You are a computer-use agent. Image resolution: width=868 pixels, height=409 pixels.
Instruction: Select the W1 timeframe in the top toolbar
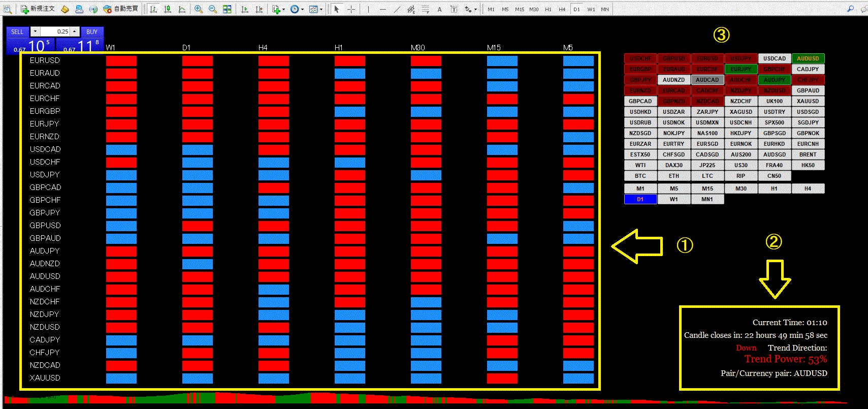(591, 9)
